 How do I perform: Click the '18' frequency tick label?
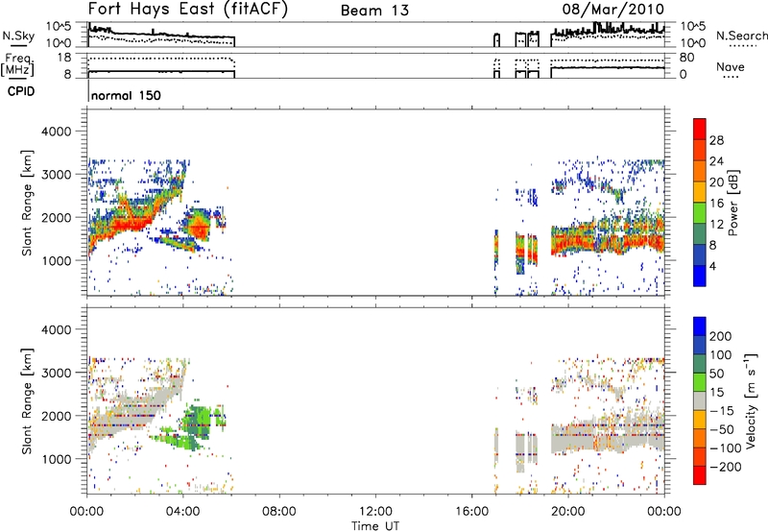click(64, 58)
